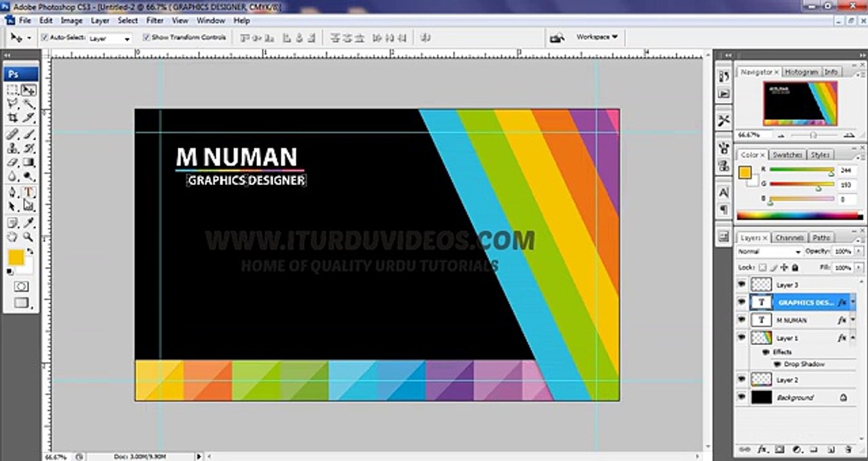Select the Eyedropper tool
The height and width of the screenshot is (461, 868).
(29, 223)
